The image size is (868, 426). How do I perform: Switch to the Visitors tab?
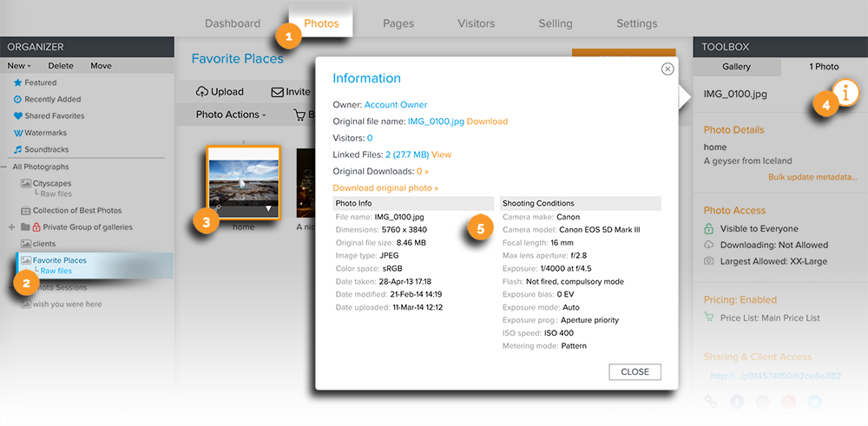476,23
